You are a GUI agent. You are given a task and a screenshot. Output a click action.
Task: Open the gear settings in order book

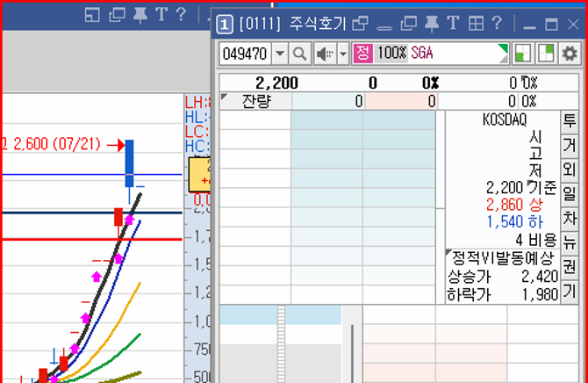(570, 54)
